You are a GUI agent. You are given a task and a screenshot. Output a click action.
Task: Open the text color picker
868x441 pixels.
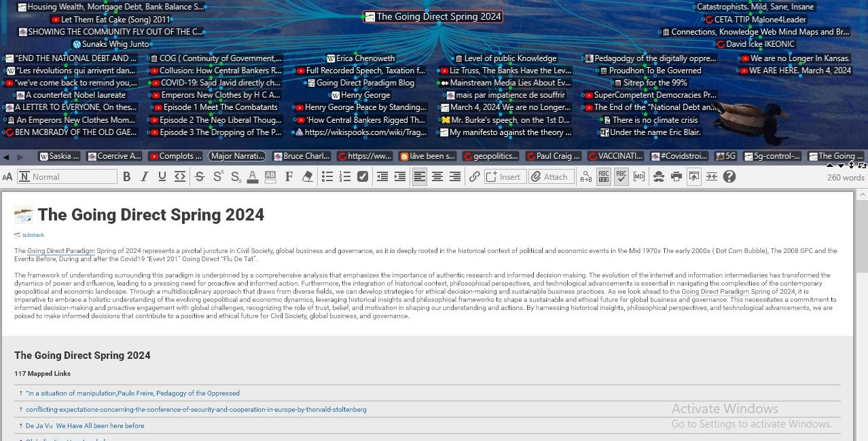[253, 176]
